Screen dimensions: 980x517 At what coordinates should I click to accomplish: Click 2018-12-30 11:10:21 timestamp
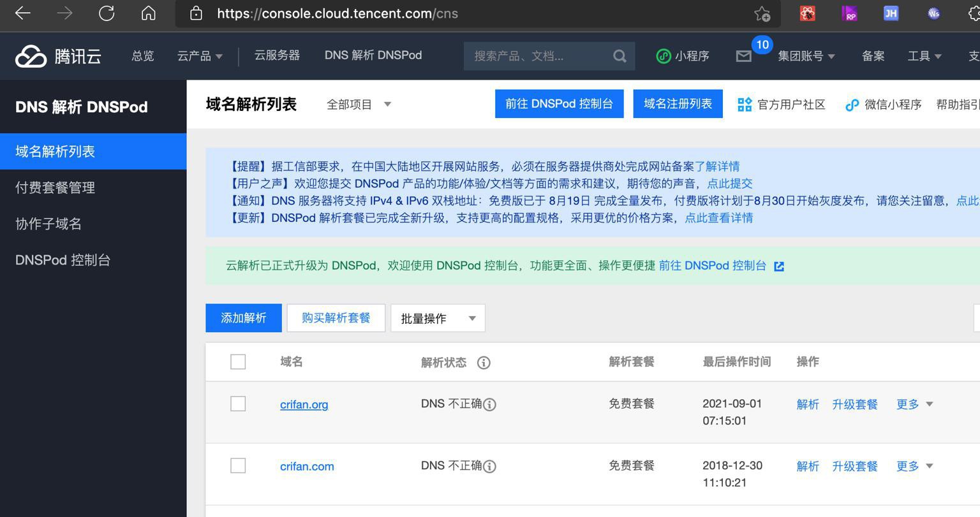[x=732, y=474]
